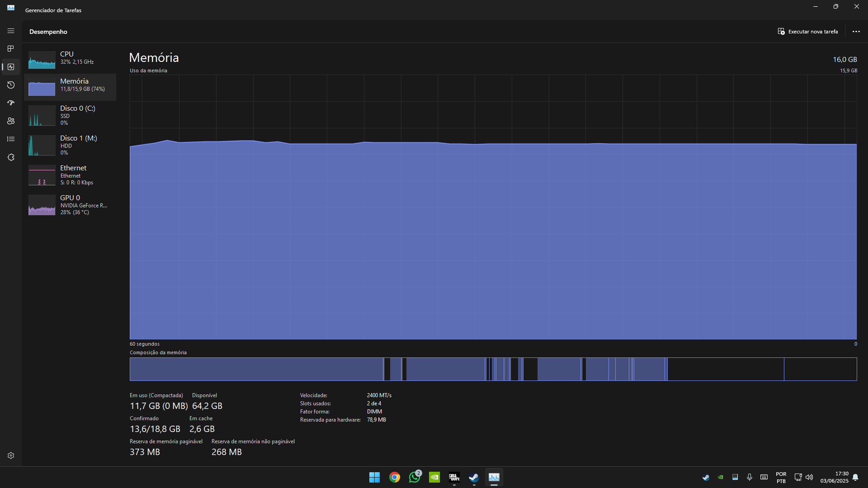Open the Services page icon
The height and width of the screenshot is (488, 868).
(11, 157)
